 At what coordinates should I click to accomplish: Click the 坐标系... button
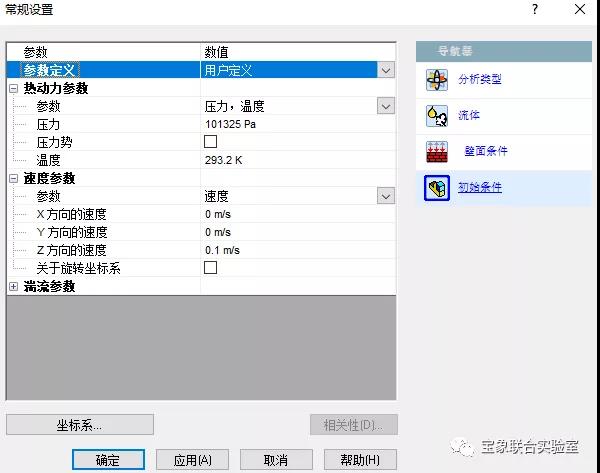click(80, 425)
